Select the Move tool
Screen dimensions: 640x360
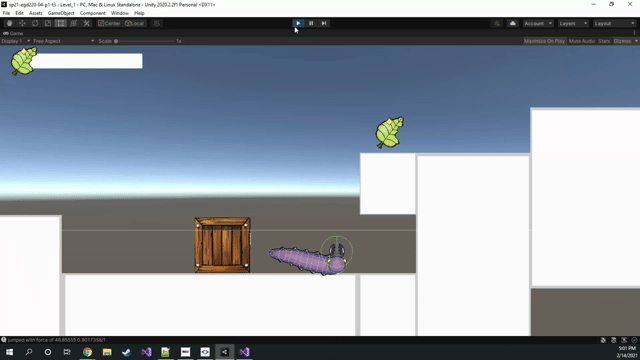click(x=22, y=23)
